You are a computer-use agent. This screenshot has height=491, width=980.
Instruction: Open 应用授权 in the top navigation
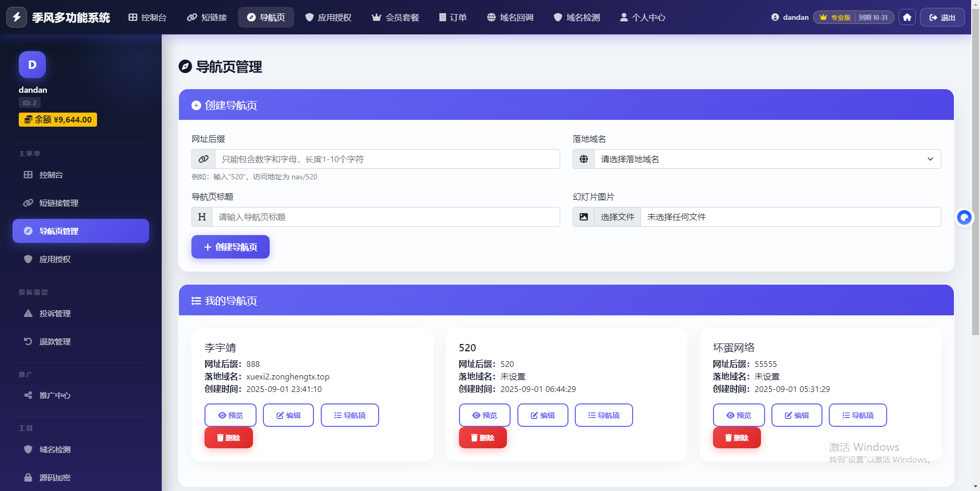329,17
